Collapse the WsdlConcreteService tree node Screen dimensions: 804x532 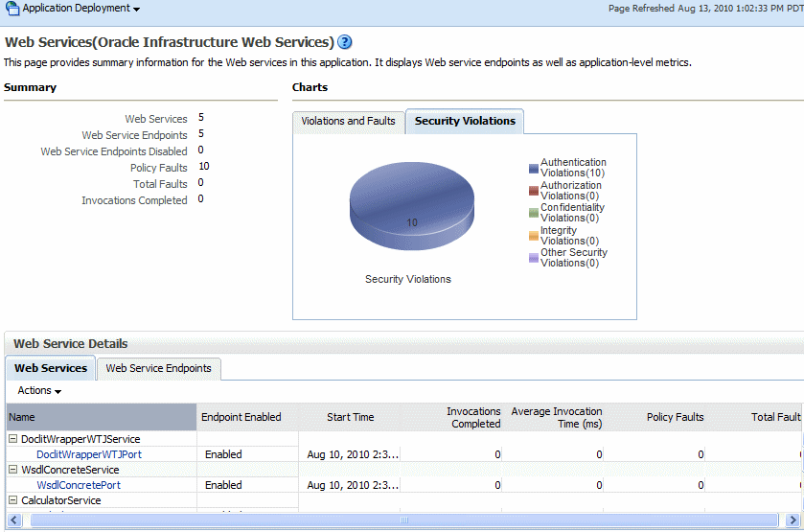pyautogui.click(x=12, y=470)
